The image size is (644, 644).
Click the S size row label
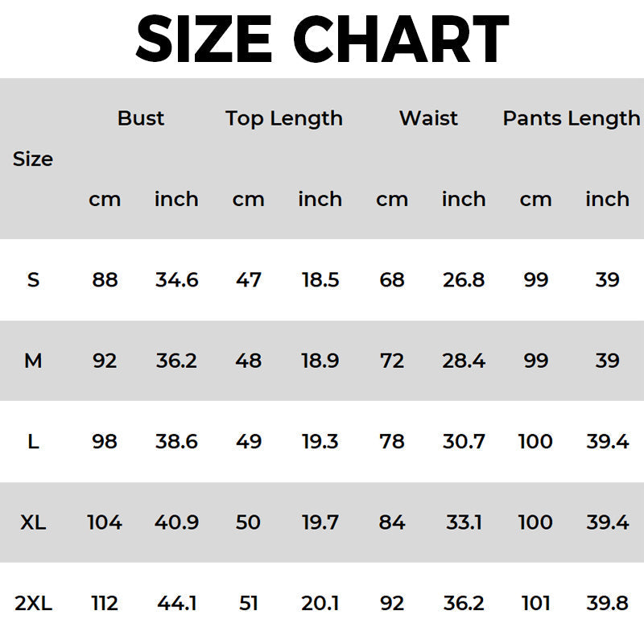(33, 280)
